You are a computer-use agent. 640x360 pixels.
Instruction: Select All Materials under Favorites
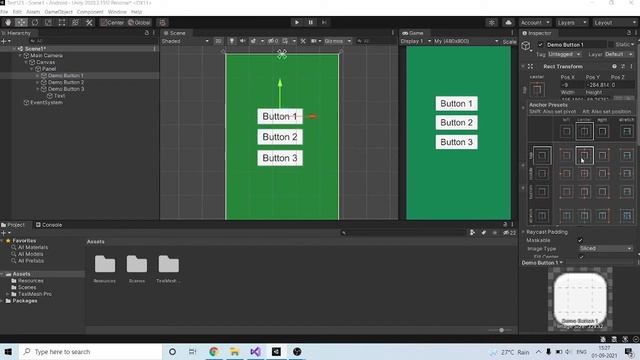33,247
